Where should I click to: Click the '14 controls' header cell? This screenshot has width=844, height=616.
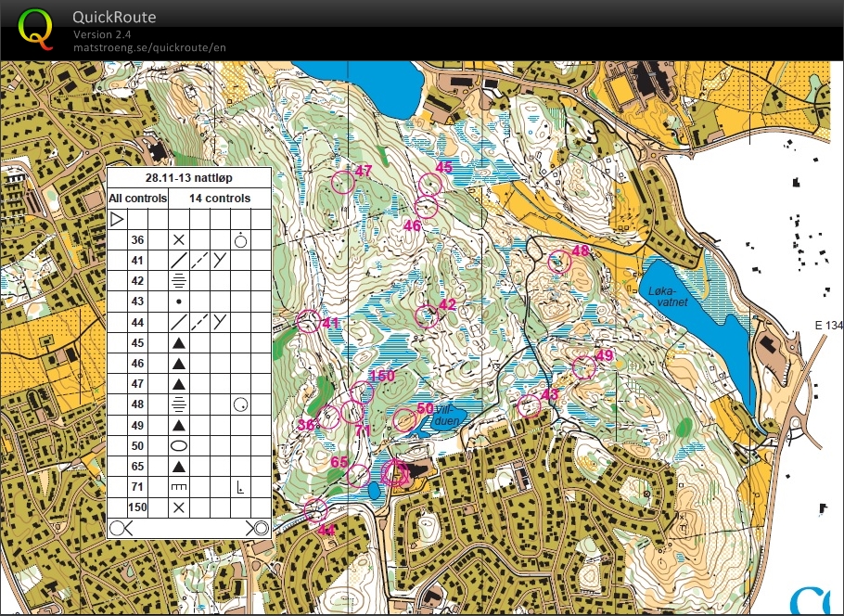[x=220, y=199]
